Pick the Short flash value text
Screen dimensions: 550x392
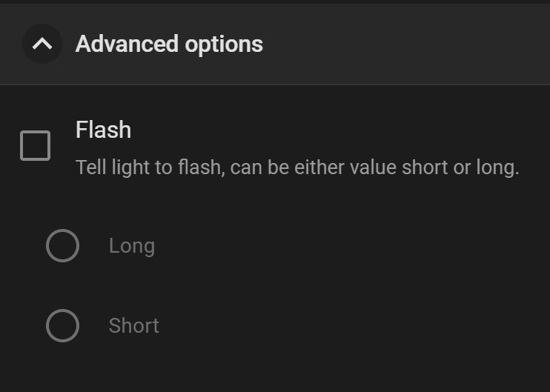pos(133,326)
